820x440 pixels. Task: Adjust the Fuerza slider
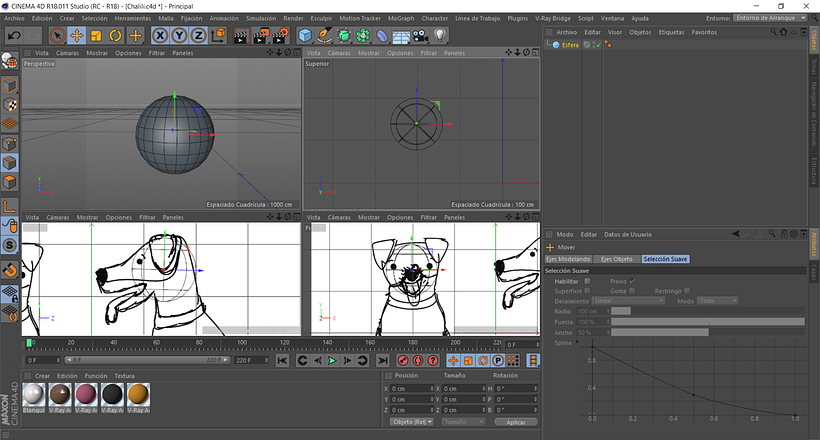click(708, 322)
